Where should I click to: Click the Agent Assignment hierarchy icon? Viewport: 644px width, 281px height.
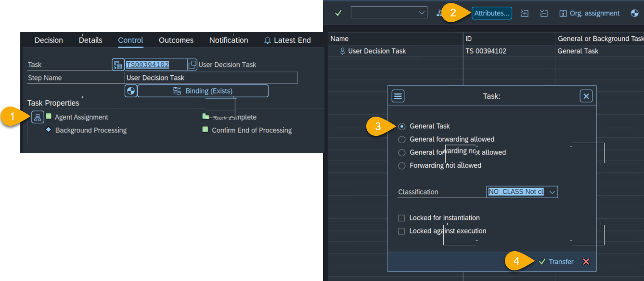point(38,117)
